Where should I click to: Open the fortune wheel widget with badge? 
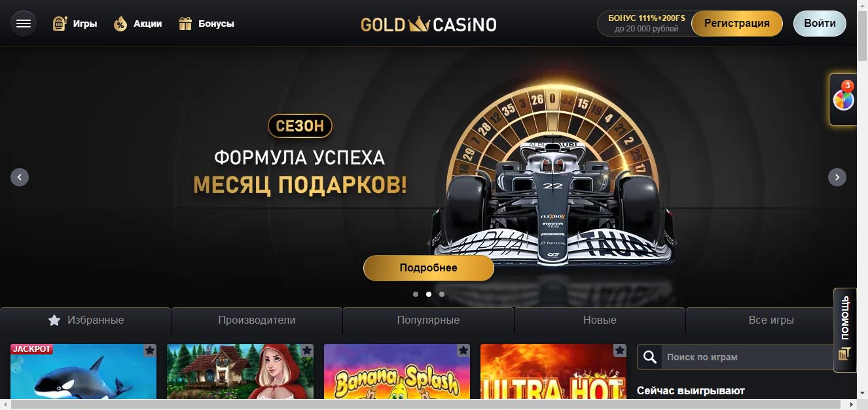click(x=843, y=99)
